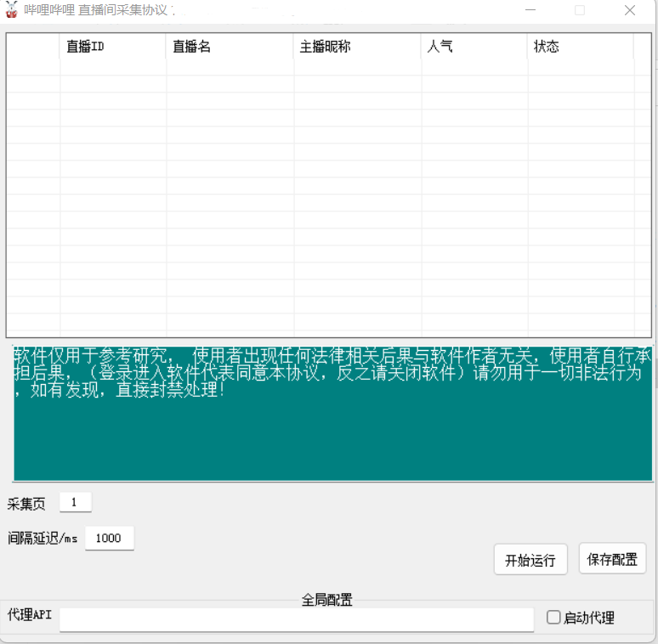Click the 主播昵称 column header
The width and height of the screenshot is (658, 644).
(x=357, y=47)
